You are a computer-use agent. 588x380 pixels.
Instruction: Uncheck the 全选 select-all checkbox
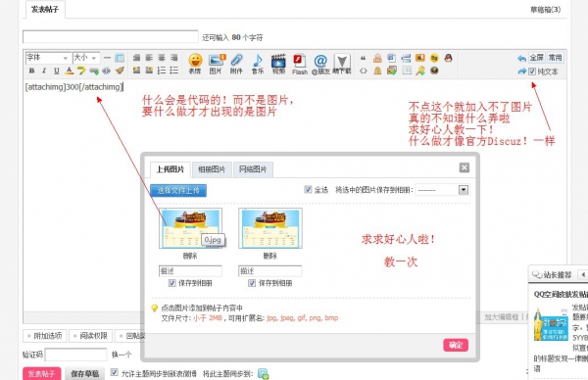(308, 189)
